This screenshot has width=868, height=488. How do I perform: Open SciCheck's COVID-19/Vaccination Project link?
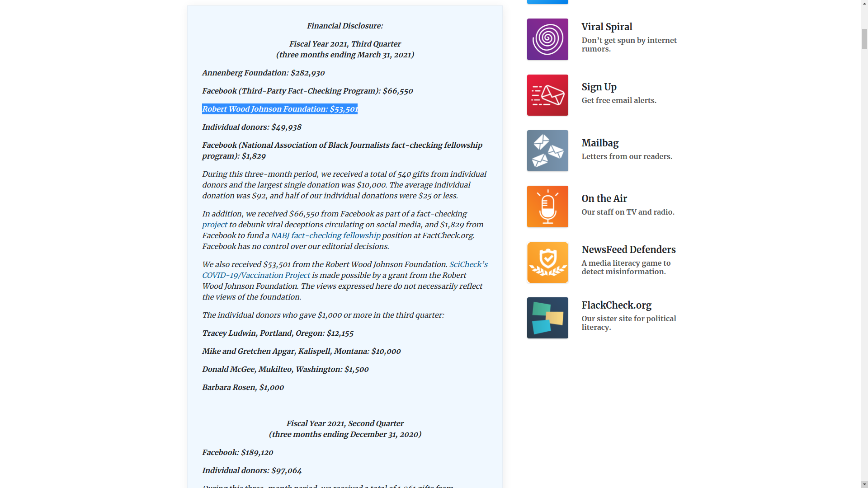256,275
